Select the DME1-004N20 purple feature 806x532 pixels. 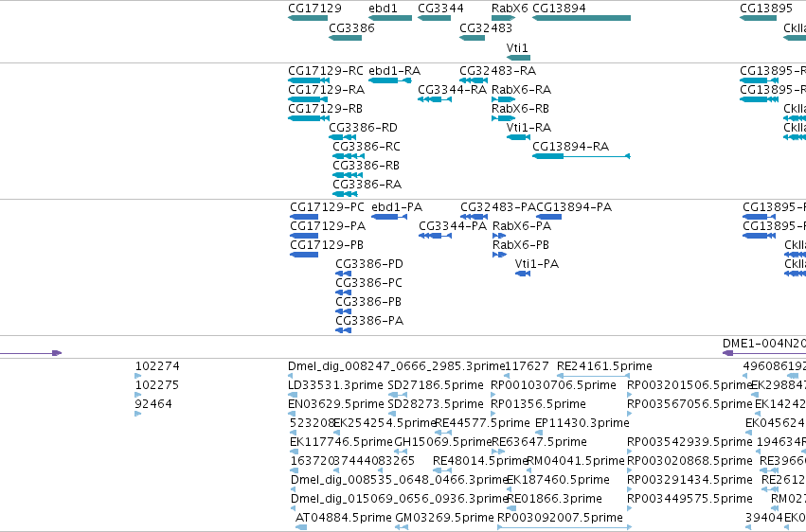[763, 353]
